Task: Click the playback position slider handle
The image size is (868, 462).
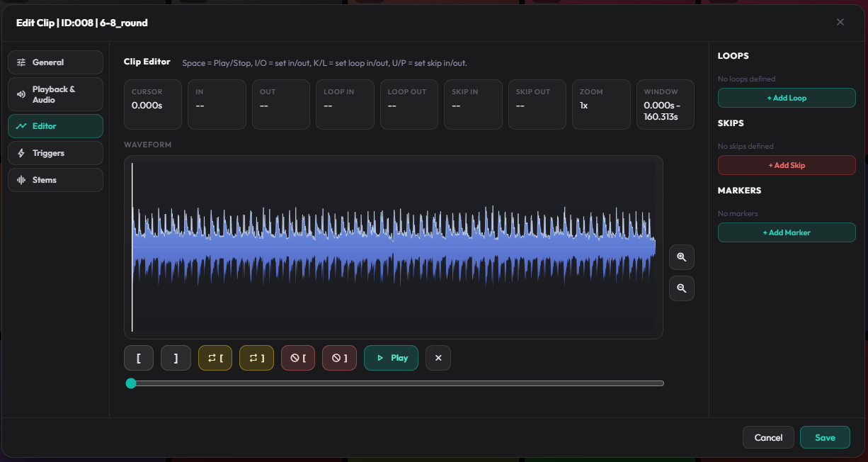Action: (130, 383)
